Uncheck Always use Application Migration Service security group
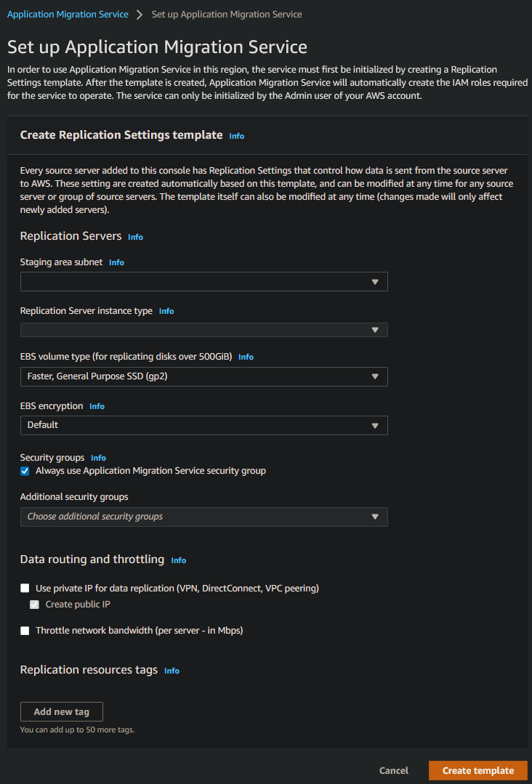The width and height of the screenshot is (532, 784). 24,470
